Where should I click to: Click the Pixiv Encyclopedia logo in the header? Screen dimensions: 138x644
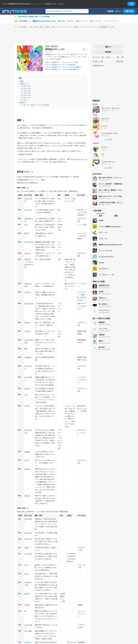click(x=15, y=11)
